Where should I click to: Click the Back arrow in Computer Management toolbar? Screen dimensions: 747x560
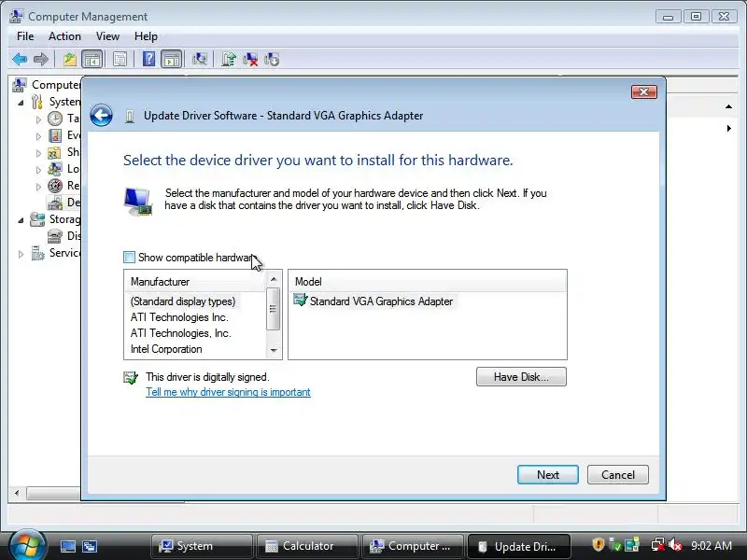coord(20,60)
